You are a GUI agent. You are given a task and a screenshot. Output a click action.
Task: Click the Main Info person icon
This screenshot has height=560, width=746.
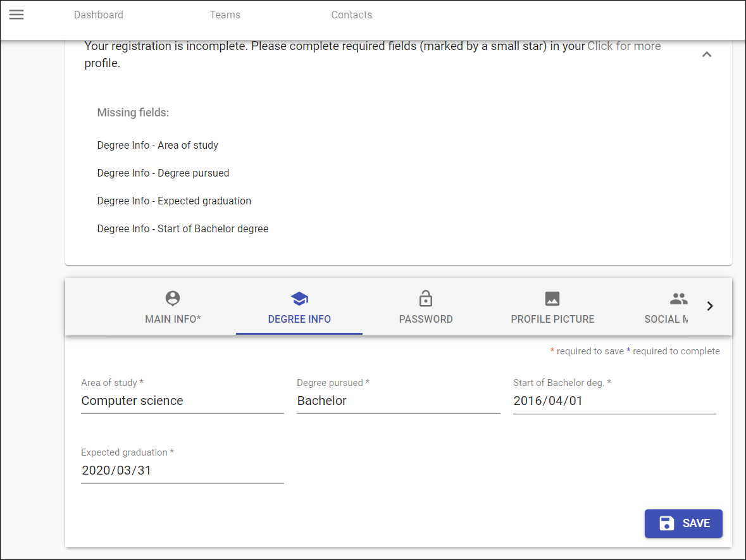(173, 298)
